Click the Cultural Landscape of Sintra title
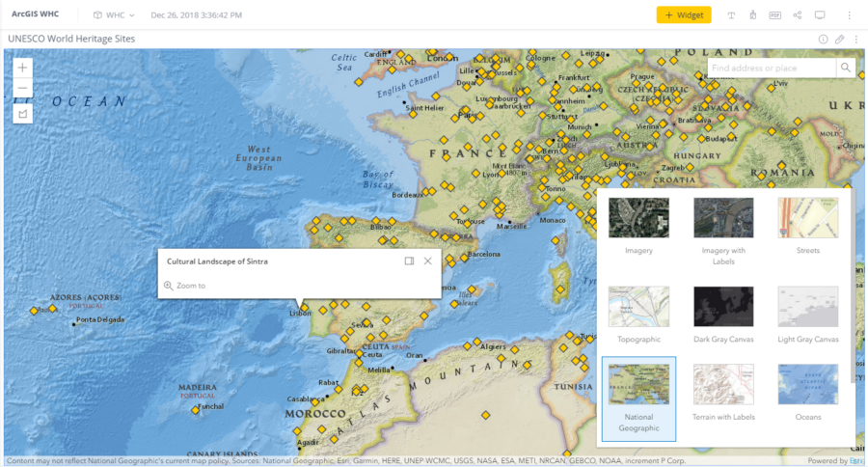The image size is (868, 467). click(217, 261)
